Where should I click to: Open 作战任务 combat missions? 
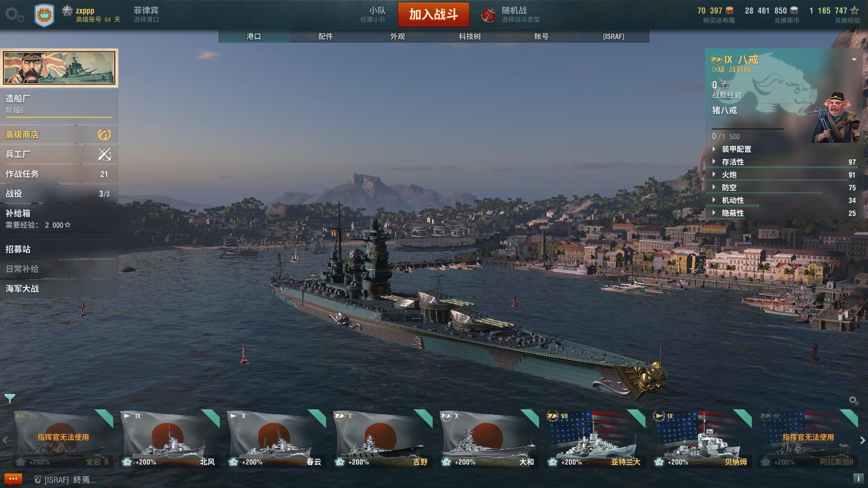[x=59, y=174]
